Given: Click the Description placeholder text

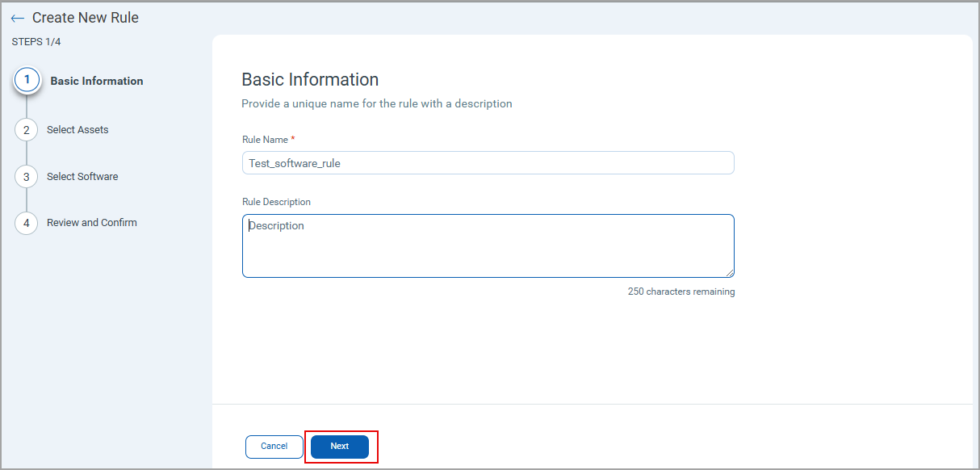Looking at the screenshot, I should [x=277, y=225].
